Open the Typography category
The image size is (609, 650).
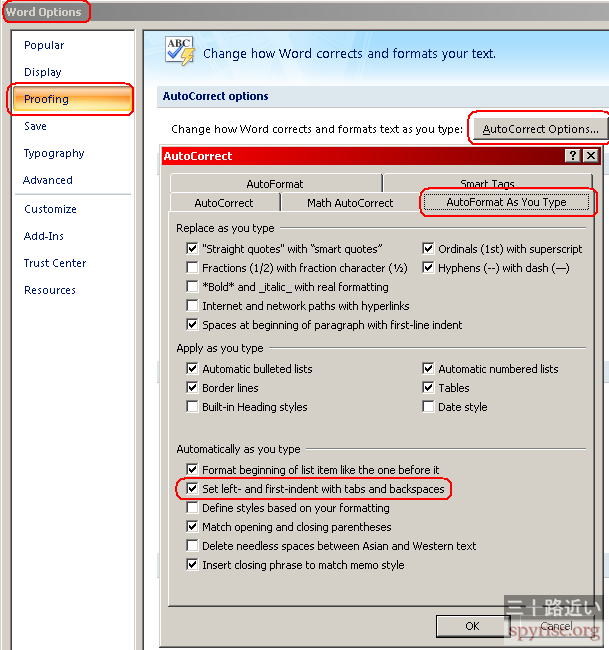pyautogui.click(x=54, y=153)
